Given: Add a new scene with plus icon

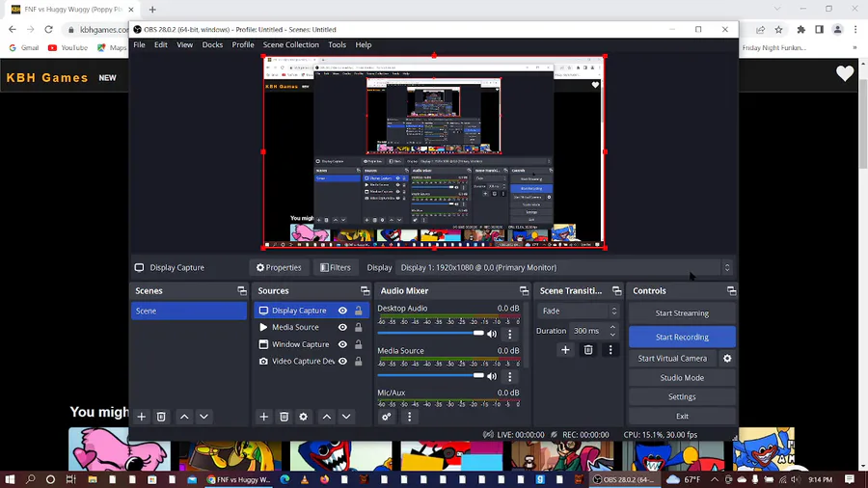Looking at the screenshot, I should pyautogui.click(x=141, y=417).
